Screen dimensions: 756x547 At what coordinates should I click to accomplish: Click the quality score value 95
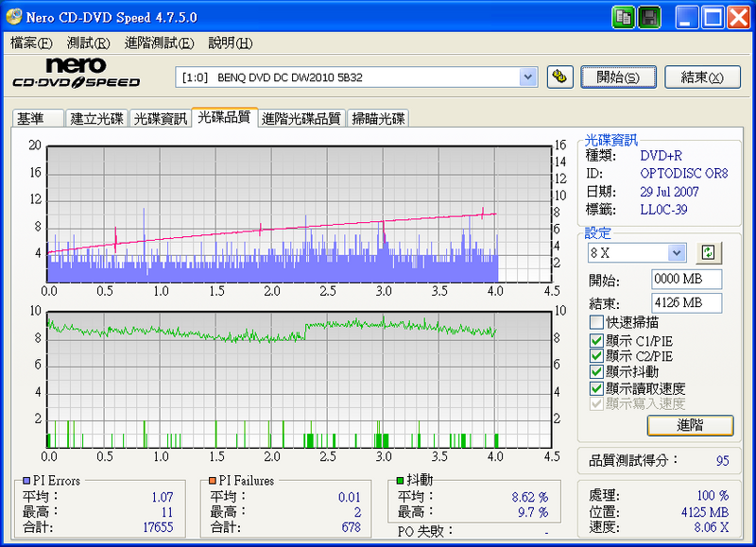[722, 461]
